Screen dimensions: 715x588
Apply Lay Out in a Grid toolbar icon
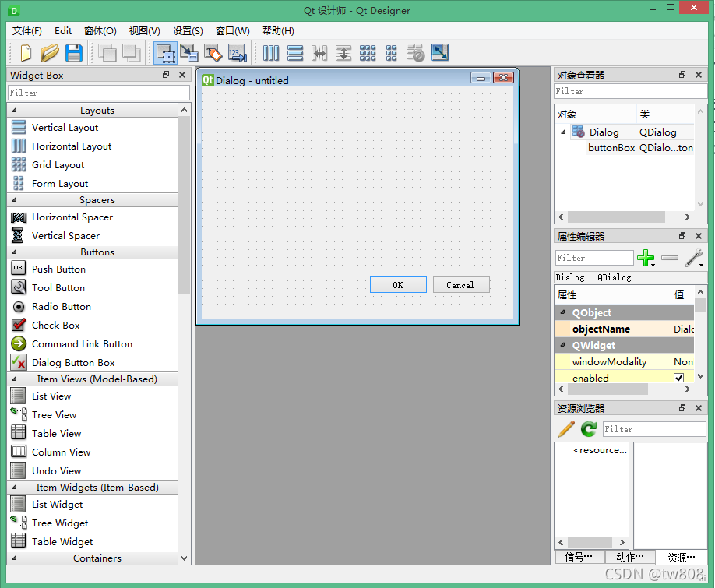click(368, 53)
